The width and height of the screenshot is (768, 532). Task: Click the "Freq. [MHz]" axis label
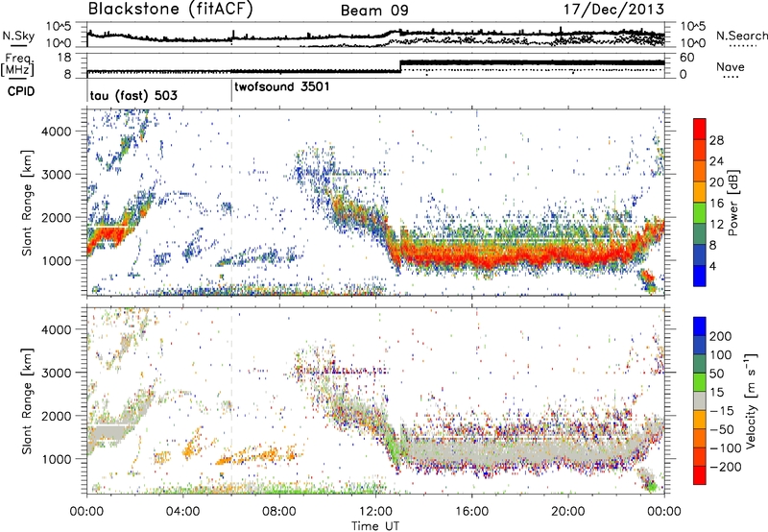18,65
